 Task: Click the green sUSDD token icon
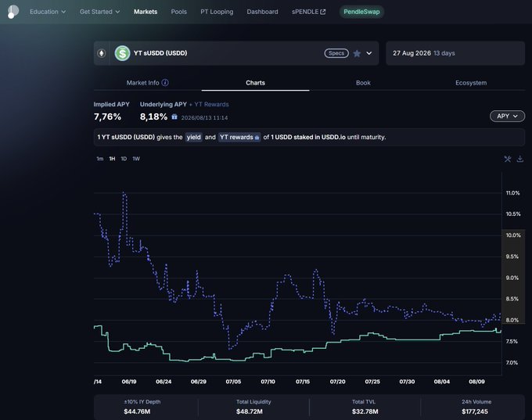coord(122,53)
